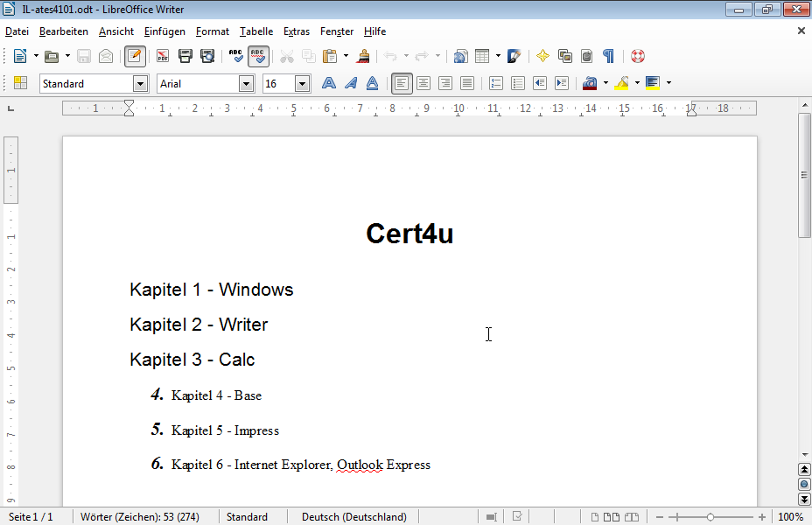Print the file directly
The image size is (812, 525).
tap(185, 56)
